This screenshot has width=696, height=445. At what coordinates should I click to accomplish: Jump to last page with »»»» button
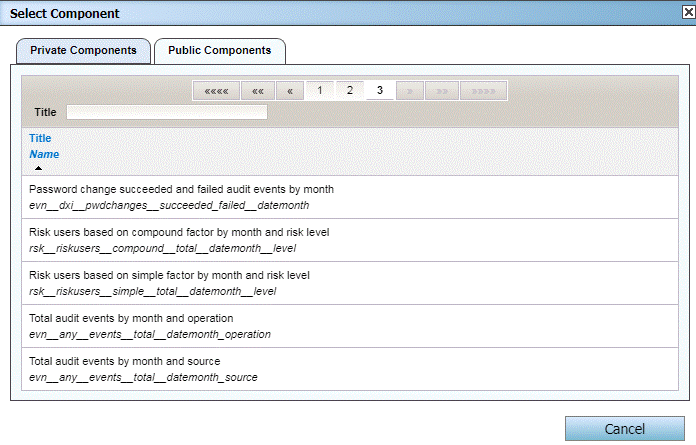[x=483, y=91]
